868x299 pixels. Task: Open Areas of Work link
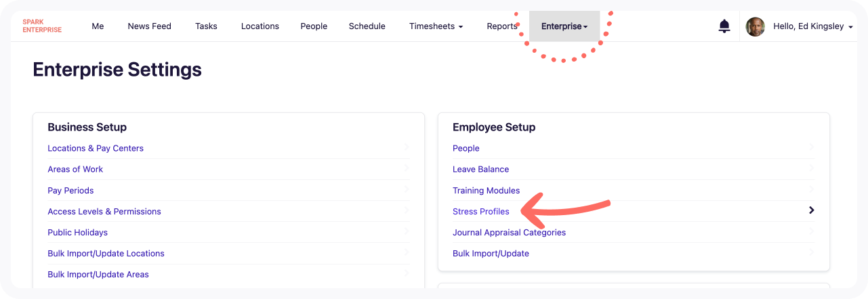coord(75,170)
